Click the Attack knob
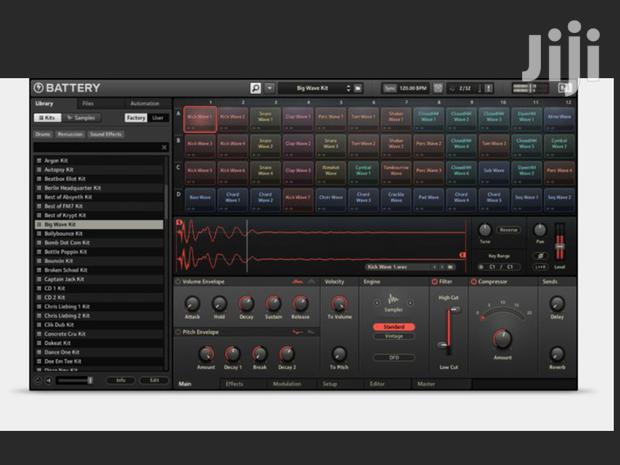This screenshot has width=620, height=465. (192, 304)
